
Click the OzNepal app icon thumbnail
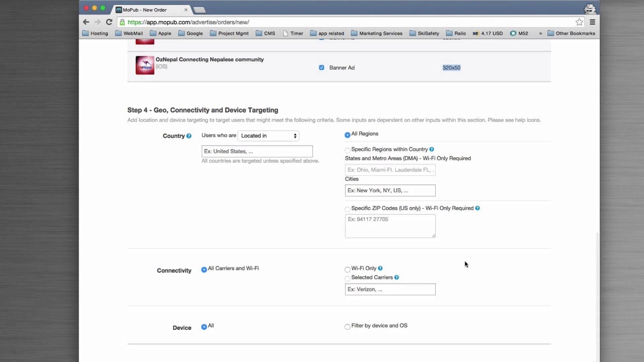(x=145, y=65)
